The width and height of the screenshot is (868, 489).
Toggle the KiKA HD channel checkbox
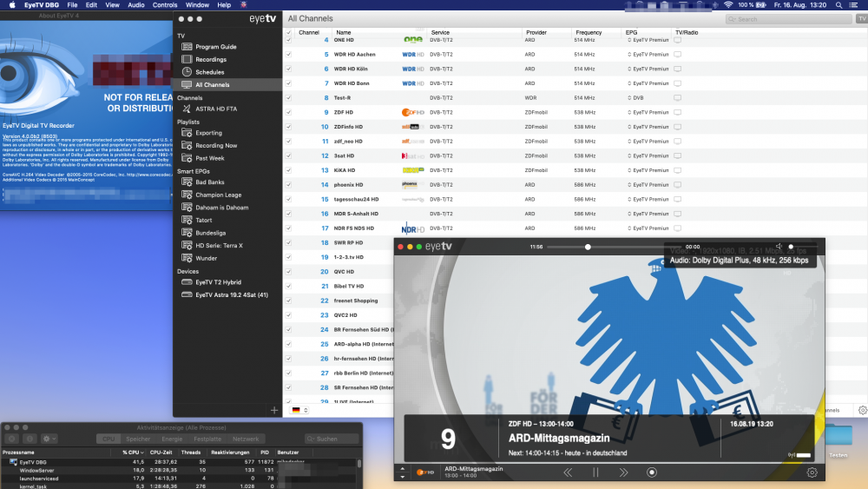click(288, 170)
